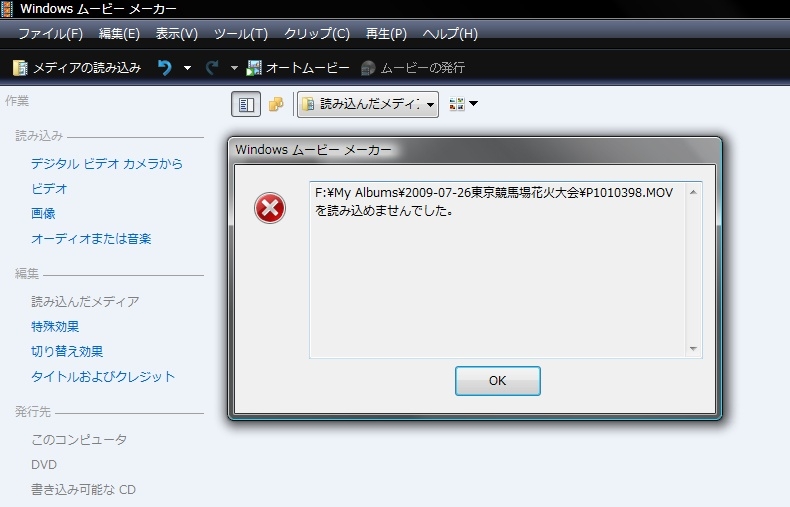This screenshot has height=507, width=790.
Task: Open the 表示(V) menu
Action: click(x=177, y=34)
